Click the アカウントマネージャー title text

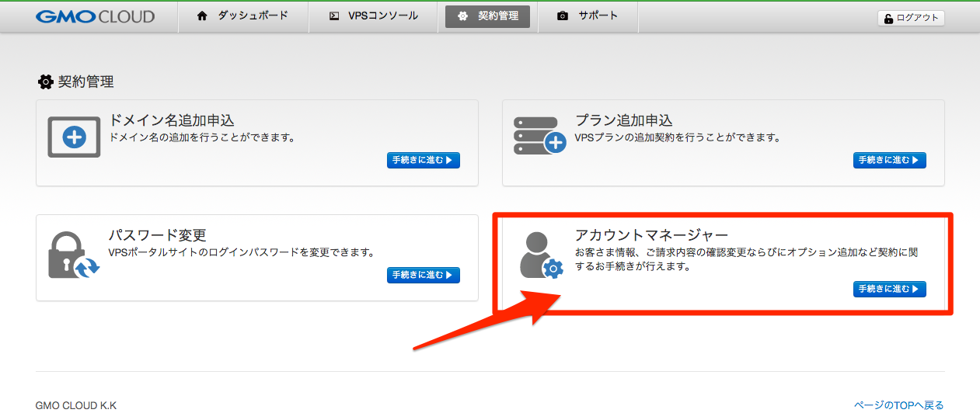[651, 235]
